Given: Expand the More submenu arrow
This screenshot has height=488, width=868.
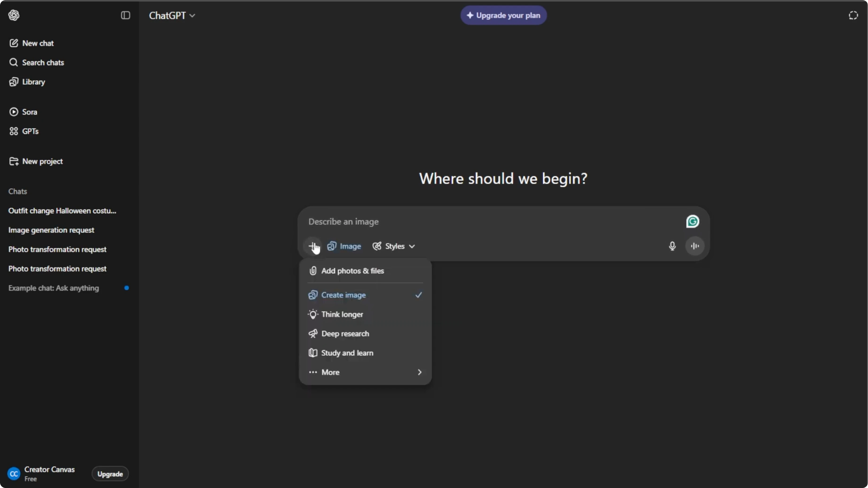Looking at the screenshot, I should 420,372.
